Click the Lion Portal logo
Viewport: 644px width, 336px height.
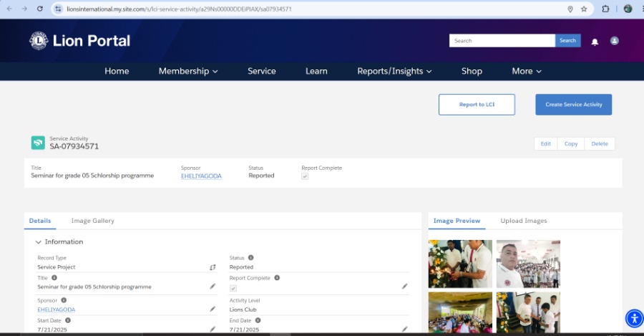coord(80,41)
